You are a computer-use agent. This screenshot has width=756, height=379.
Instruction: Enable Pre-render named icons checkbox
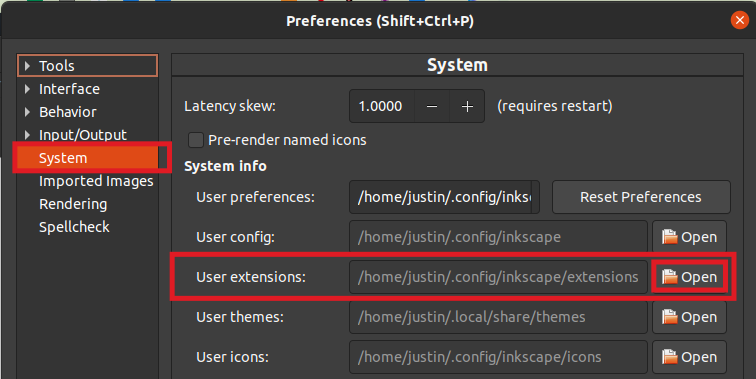pyautogui.click(x=195, y=140)
